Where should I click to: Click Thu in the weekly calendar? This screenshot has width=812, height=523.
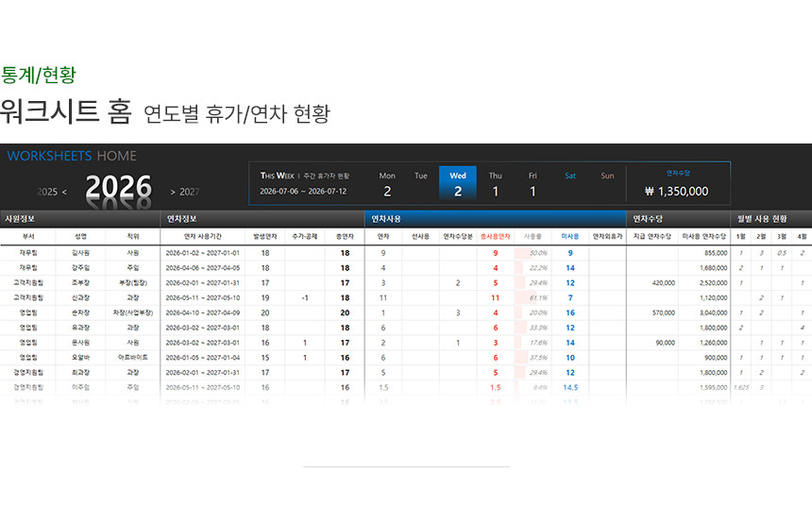(496, 183)
